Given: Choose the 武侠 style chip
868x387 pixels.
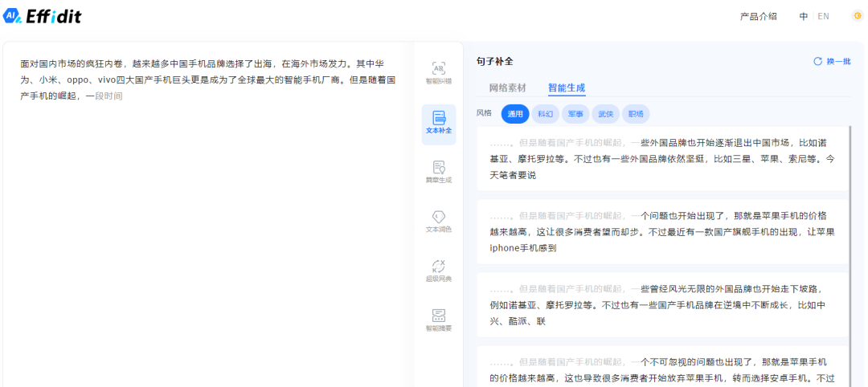Looking at the screenshot, I should pos(605,114).
